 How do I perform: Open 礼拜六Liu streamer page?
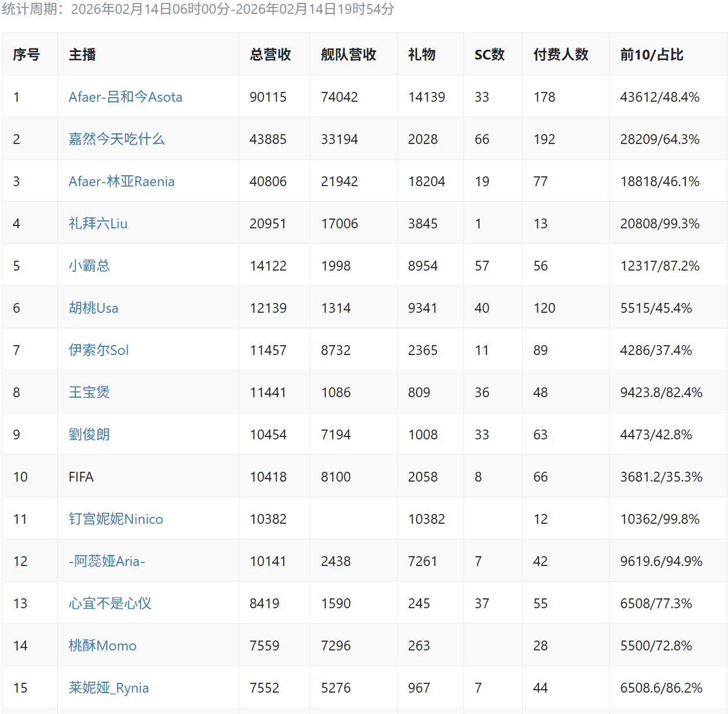click(x=98, y=224)
